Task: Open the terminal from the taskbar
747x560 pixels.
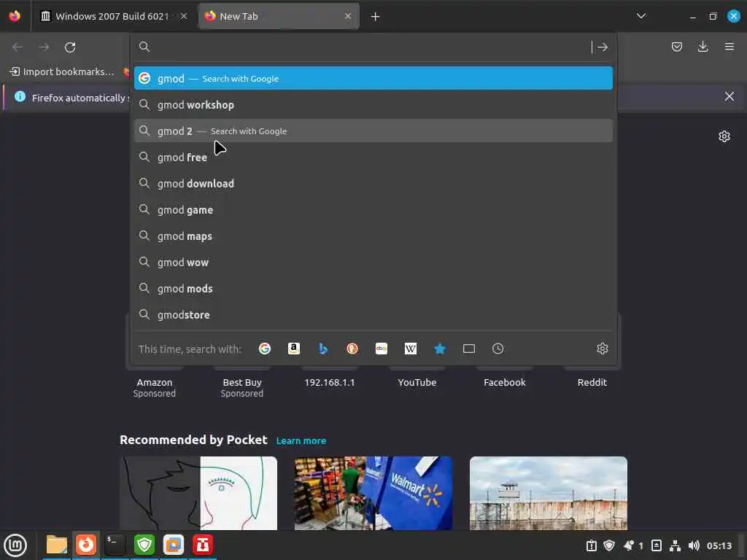Action: click(115, 545)
